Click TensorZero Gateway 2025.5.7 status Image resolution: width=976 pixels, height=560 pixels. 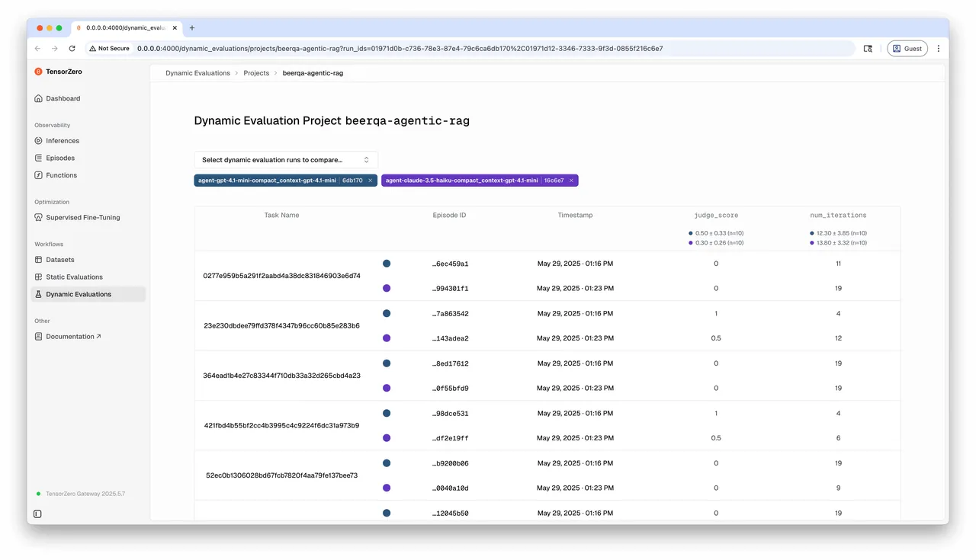pos(80,494)
